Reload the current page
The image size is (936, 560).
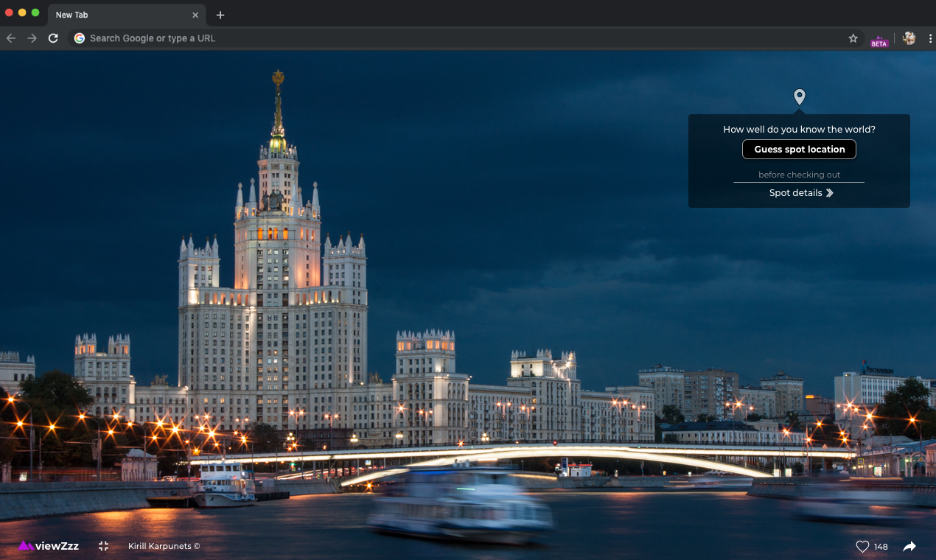53,38
